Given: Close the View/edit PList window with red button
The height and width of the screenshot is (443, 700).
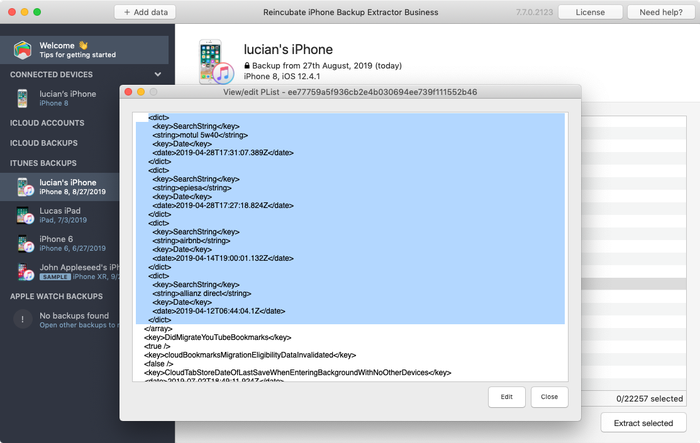Looking at the screenshot, I should pyautogui.click(x=129, y=92).
